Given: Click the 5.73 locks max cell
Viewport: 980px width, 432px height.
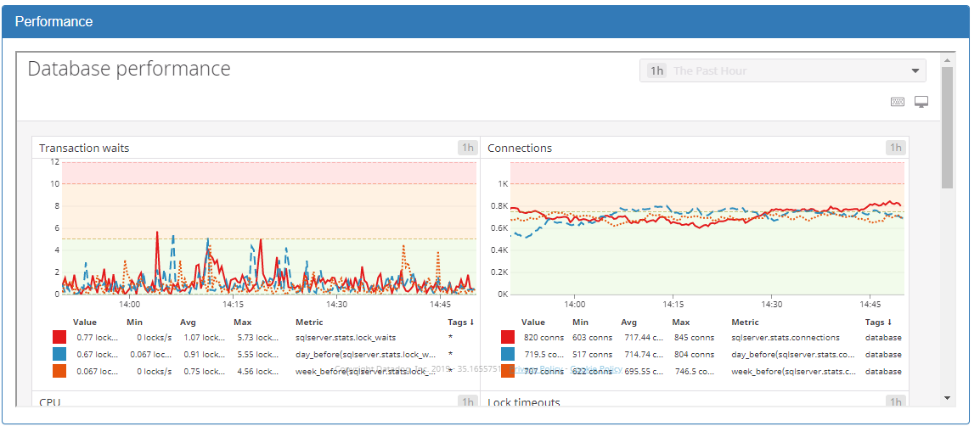Looking at the screenshot, I should (258, 338).
